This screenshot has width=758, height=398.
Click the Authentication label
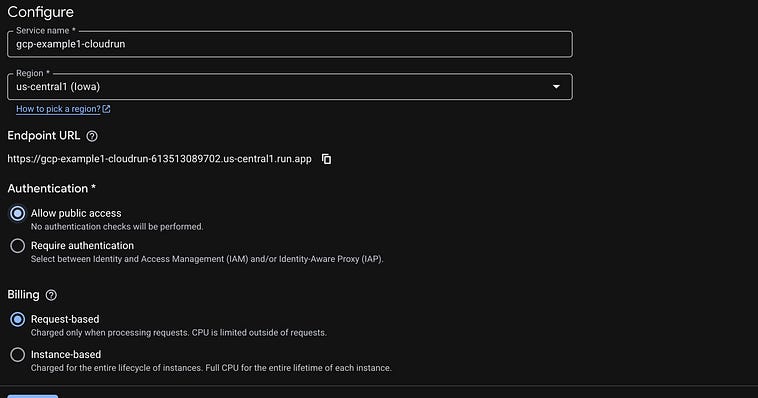coord(51,188)
